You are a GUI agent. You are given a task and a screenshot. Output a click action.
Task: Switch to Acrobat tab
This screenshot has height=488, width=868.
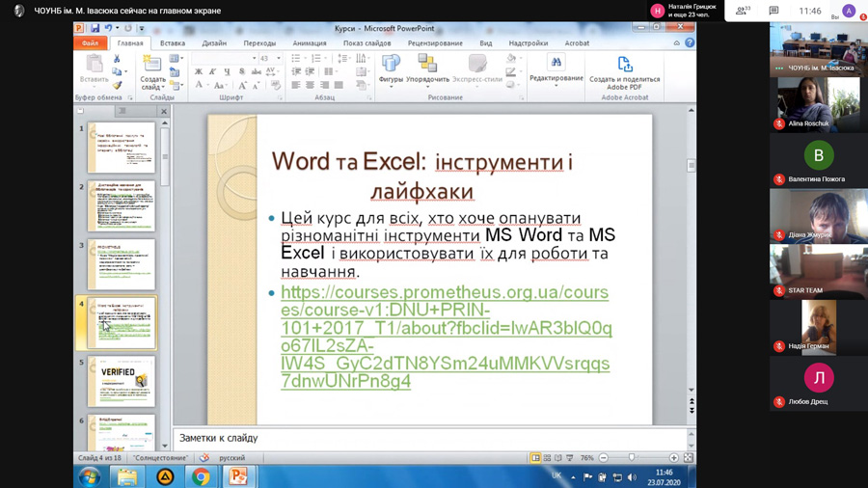tap(577, 43)
